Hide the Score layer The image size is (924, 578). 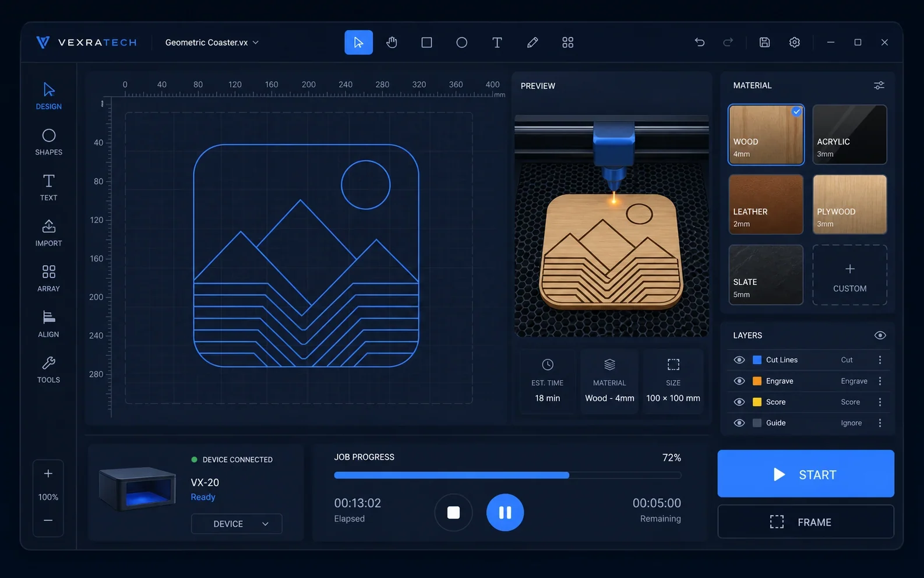(x=739, y=402)
